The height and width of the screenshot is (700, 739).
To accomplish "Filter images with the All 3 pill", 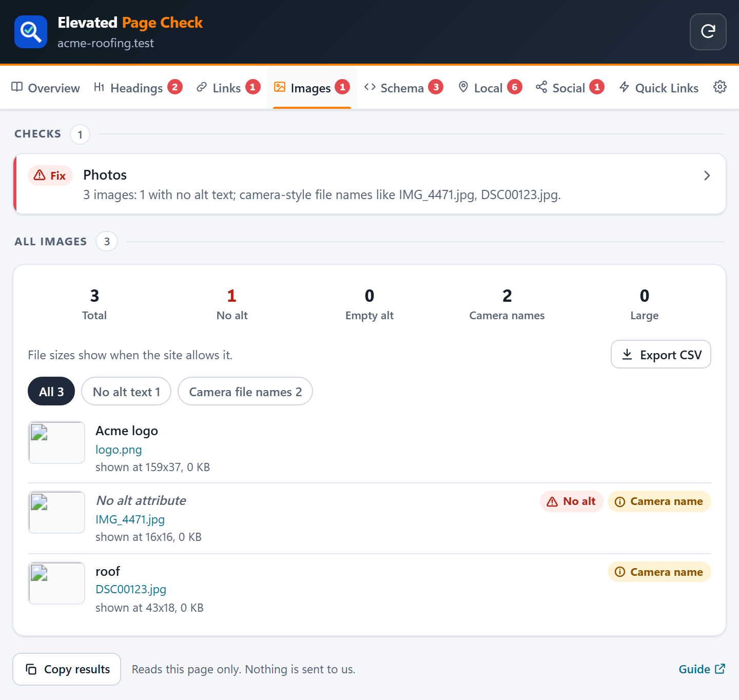I will 51,392.
